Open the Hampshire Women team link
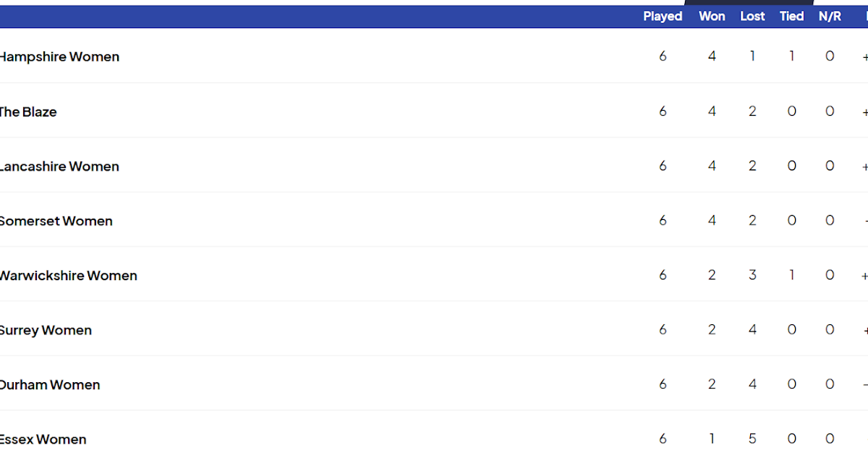The image size is (868, 456). (x=59, y=57)
